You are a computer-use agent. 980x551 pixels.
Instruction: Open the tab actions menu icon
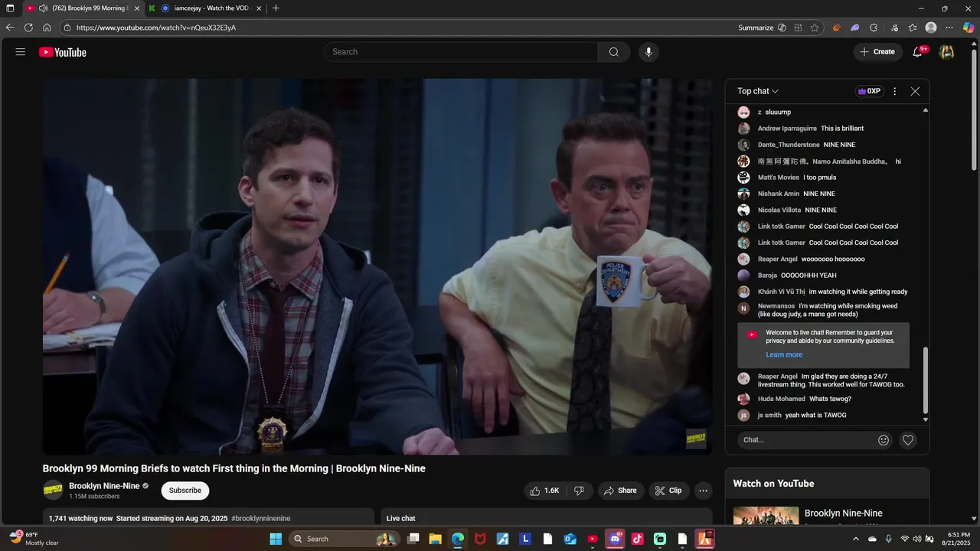point(10,8)
